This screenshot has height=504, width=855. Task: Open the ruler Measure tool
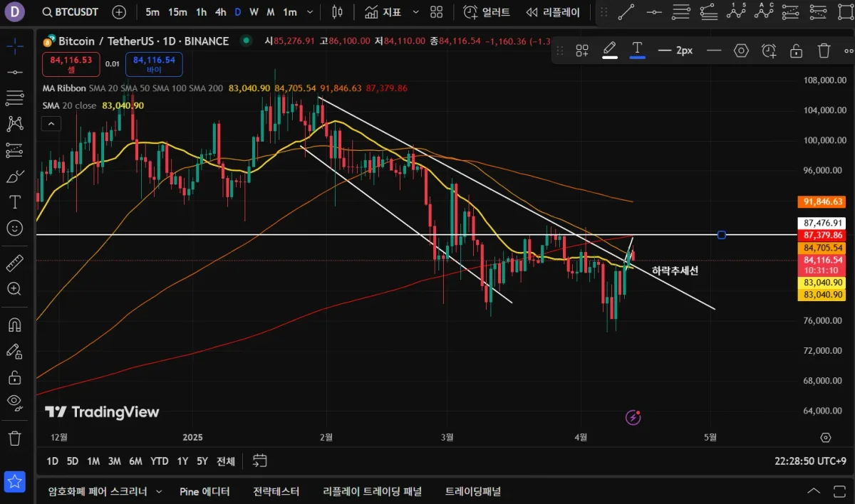click(15, 263)
